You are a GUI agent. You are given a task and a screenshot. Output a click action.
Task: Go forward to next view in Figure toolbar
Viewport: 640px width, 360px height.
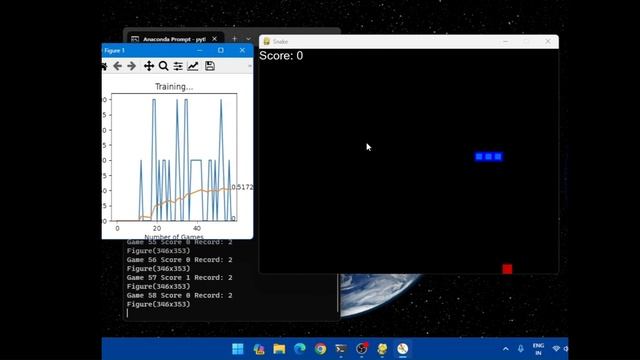tap(131, 66)
